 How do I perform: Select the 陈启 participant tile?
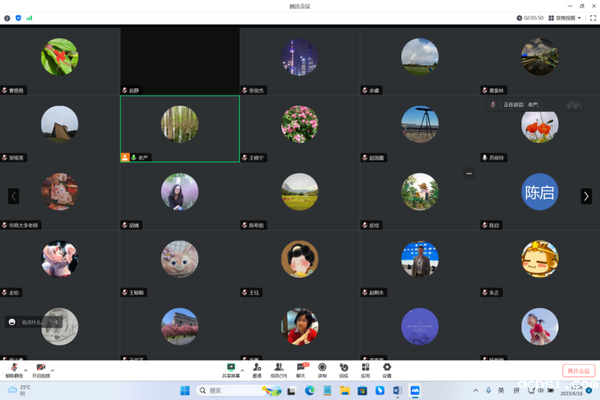pyautogui.click(x=539, y=192)
